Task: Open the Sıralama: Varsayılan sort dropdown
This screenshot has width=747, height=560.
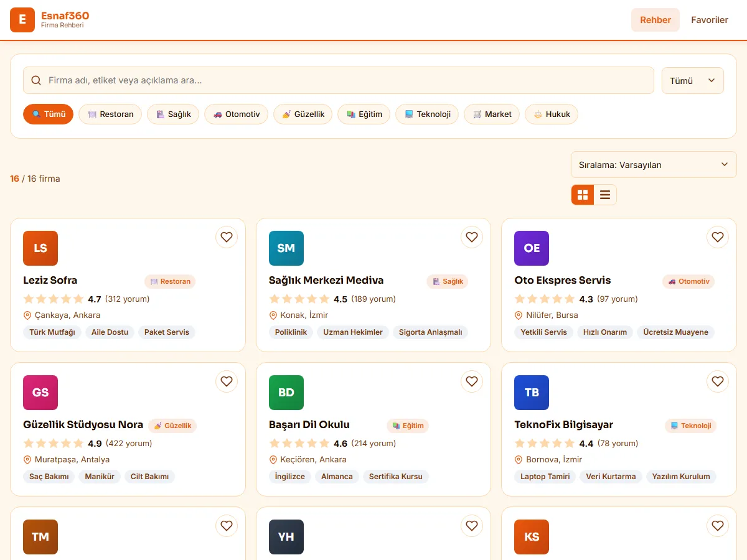Action: coord(654,165)
